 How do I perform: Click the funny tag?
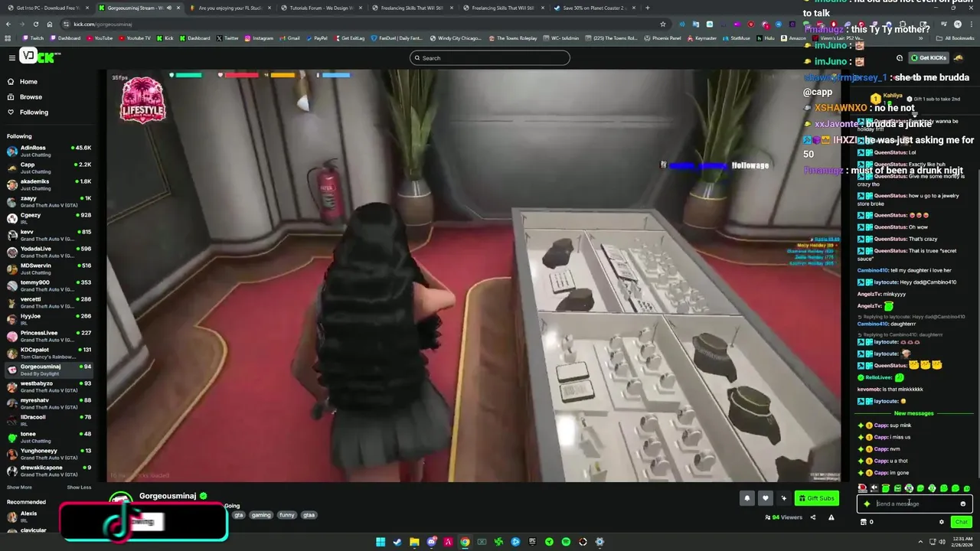[x=286, y=515]
